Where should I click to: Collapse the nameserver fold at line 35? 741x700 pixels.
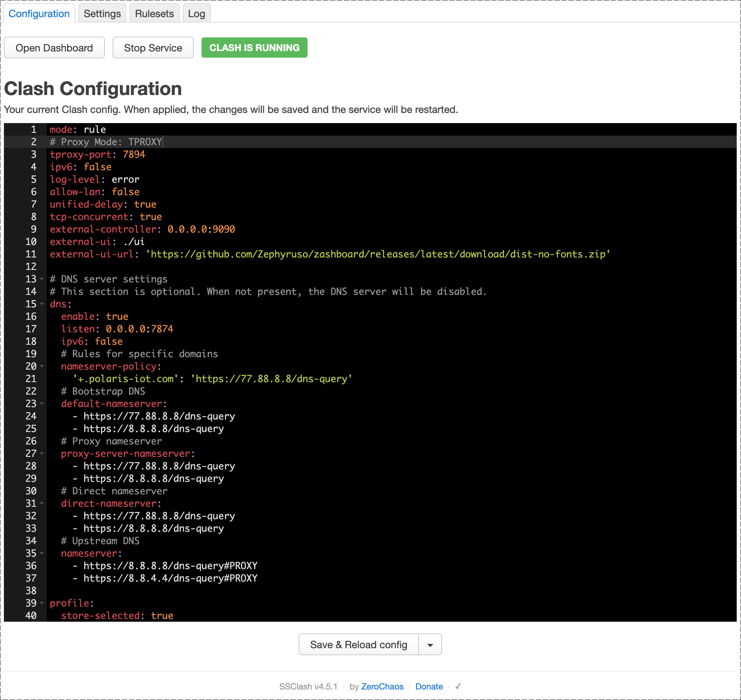click(42, 553)
